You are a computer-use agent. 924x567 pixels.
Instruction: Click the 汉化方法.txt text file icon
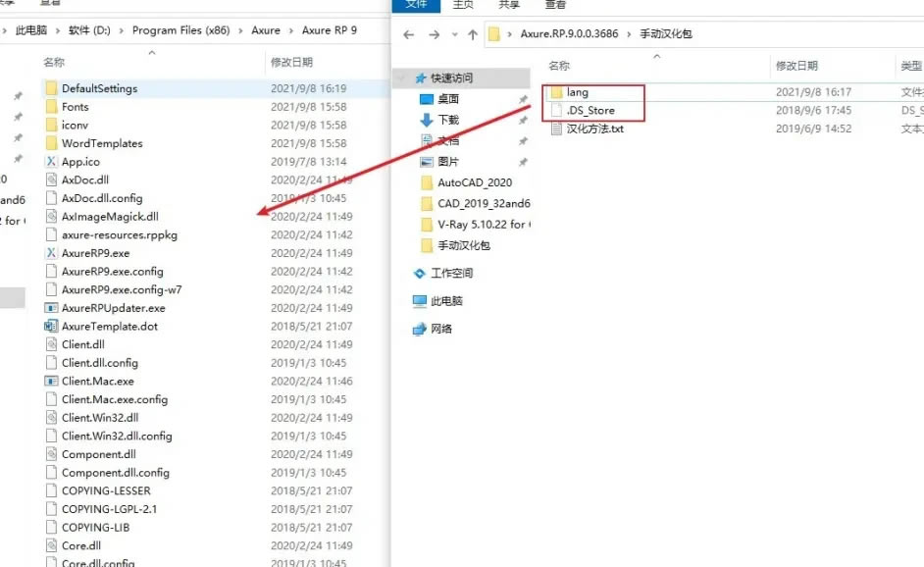(556, 129)
